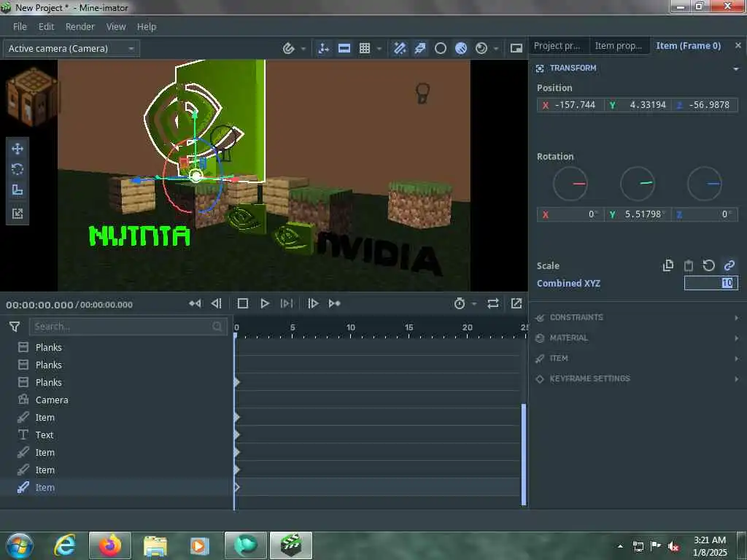
Task: Select the rotate tool in viewport
Action: [x=18, y=169]
